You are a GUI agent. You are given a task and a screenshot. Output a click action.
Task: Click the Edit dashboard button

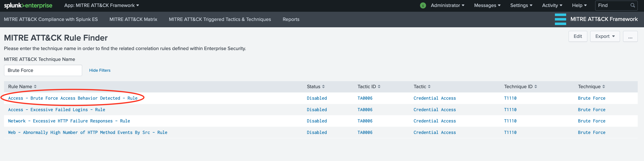pos(577,37)
